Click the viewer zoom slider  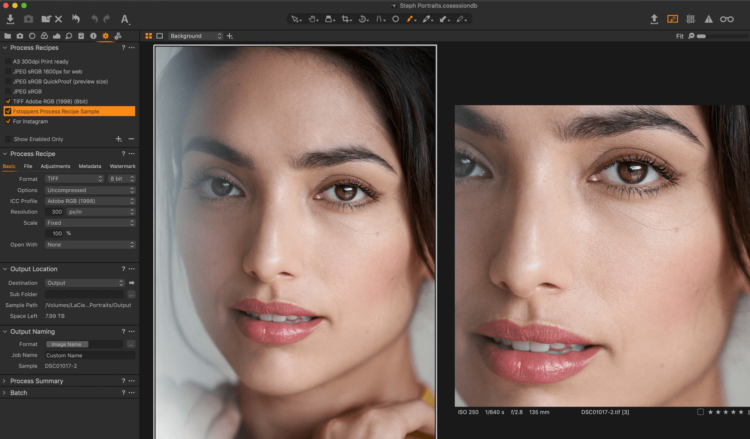[722, 36]
